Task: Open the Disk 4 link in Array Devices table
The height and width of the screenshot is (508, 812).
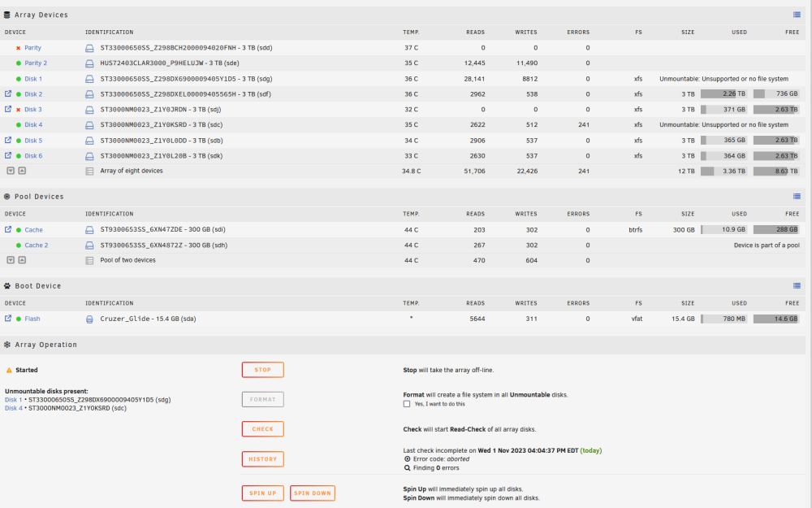Action: (33, 125)
